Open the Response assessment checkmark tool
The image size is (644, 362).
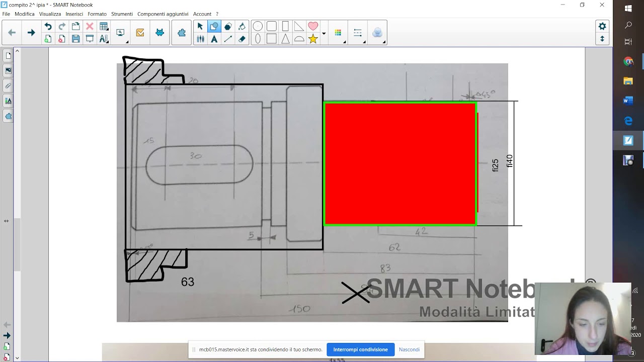140,33
